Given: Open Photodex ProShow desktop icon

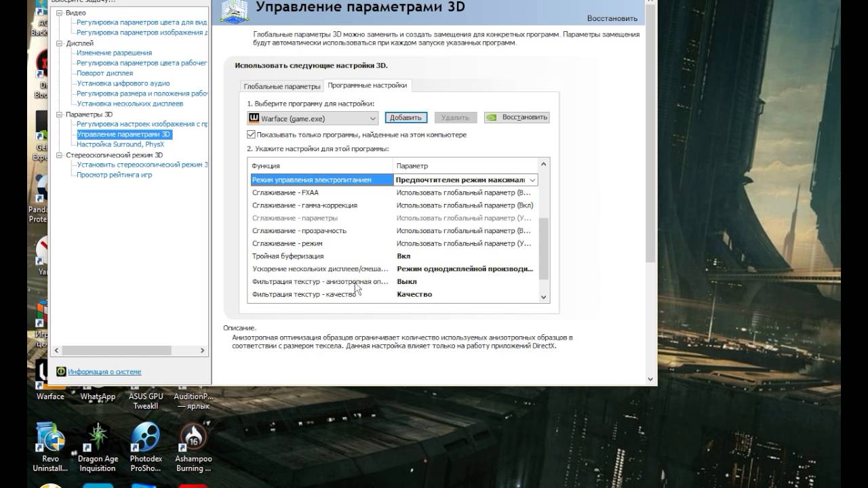Looking at the screenshot, I should (x=146, y=447).
